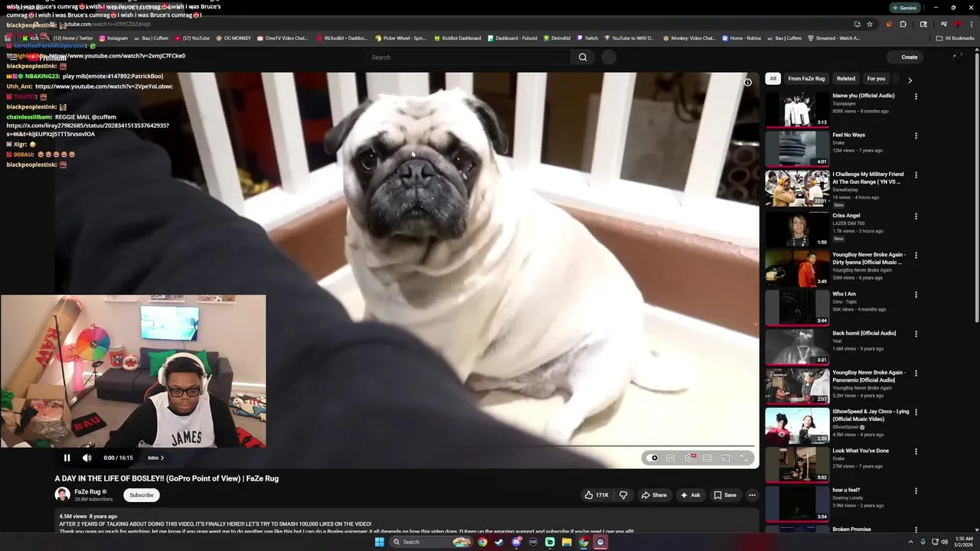Open the Instagram bookmark
Image resolution: width=980 pixels, height=551 pixels.
[x=113, y=37]
